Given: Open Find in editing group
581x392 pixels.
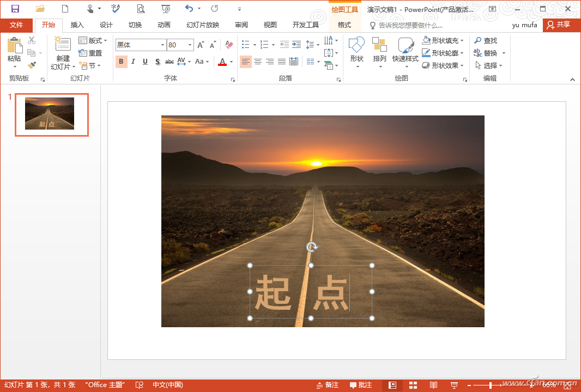Looking at the screenshot, I should [x=486, y=40].
